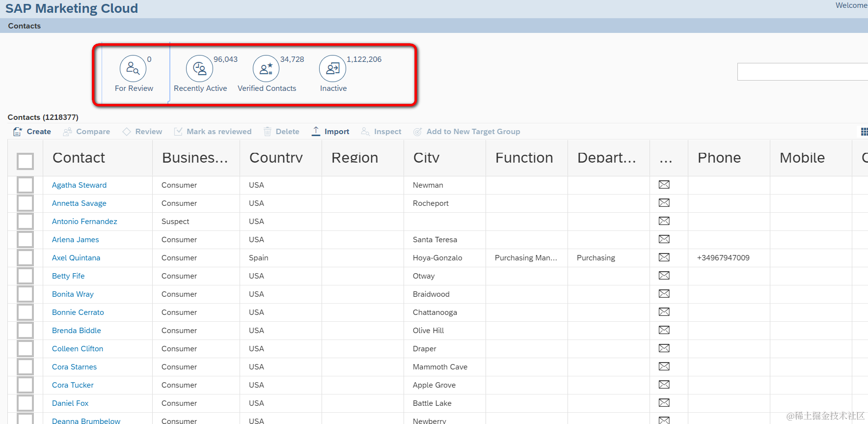Check the box for Bonita Wray
868x424 pixels.
(x=25, y=294)
